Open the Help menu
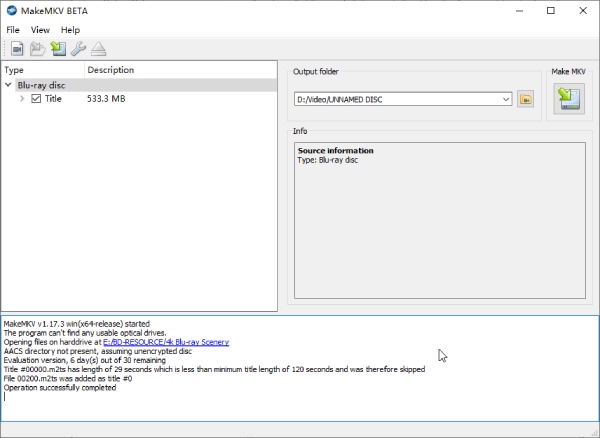Viewport: 600px width, 438px height. [70, 30]
